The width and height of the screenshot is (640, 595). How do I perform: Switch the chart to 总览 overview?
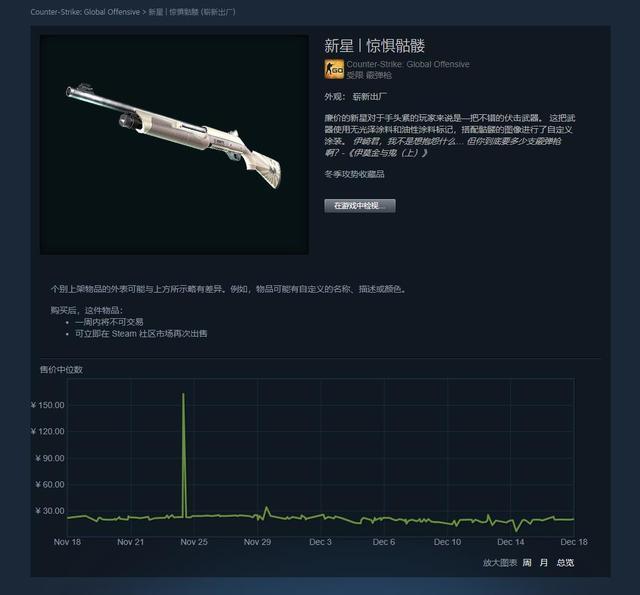point(565,563)
